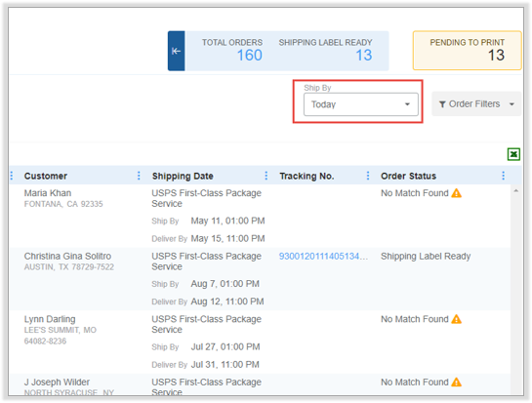Click the warning icon for J Joseph Wilder

tap(456, 383)
